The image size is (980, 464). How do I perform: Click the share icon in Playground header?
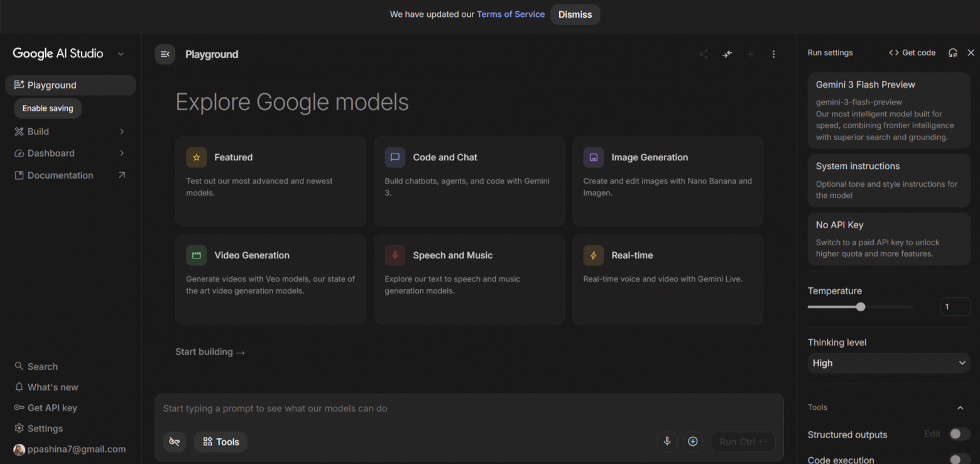703,54
